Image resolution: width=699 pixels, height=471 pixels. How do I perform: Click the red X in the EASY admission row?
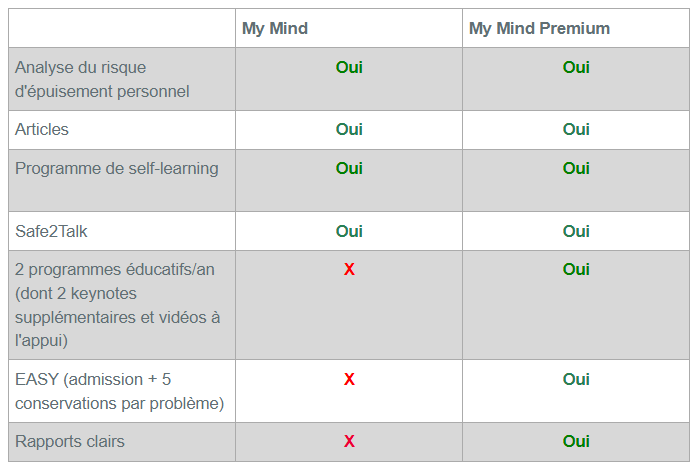(349, 379)
